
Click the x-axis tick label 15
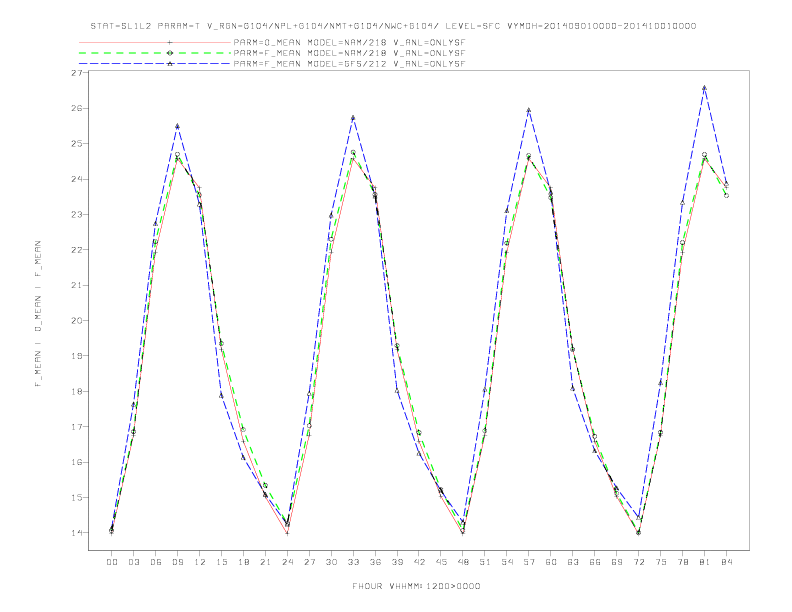(x=221, y=562)
